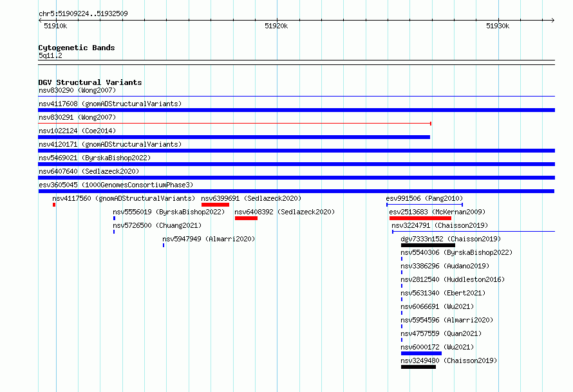Click the thin red line of nsv830291
The width and height of the screenshot is (573, 392).
click(234, 124)
